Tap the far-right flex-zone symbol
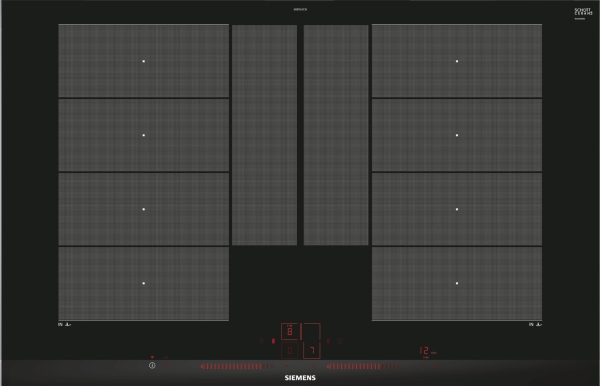The height and width of the screenshot is (386, 600). click(x=340, y=341)
